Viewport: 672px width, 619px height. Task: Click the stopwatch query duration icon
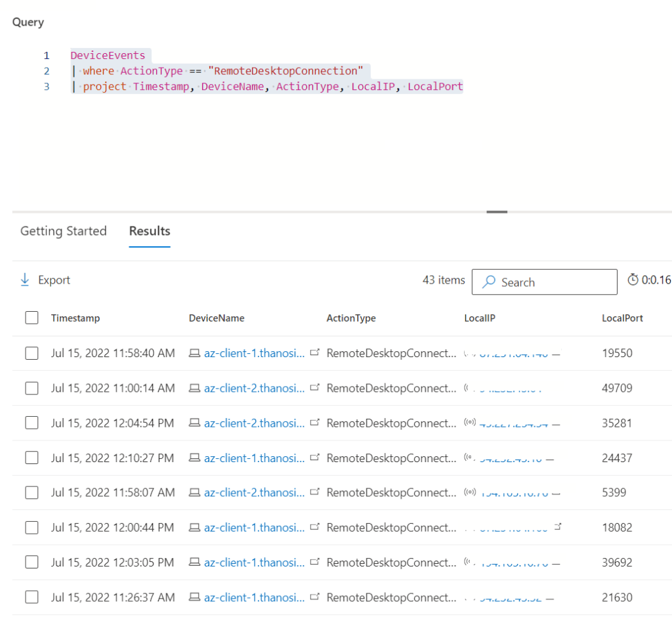pyautogui.click(x=633, y=280)
